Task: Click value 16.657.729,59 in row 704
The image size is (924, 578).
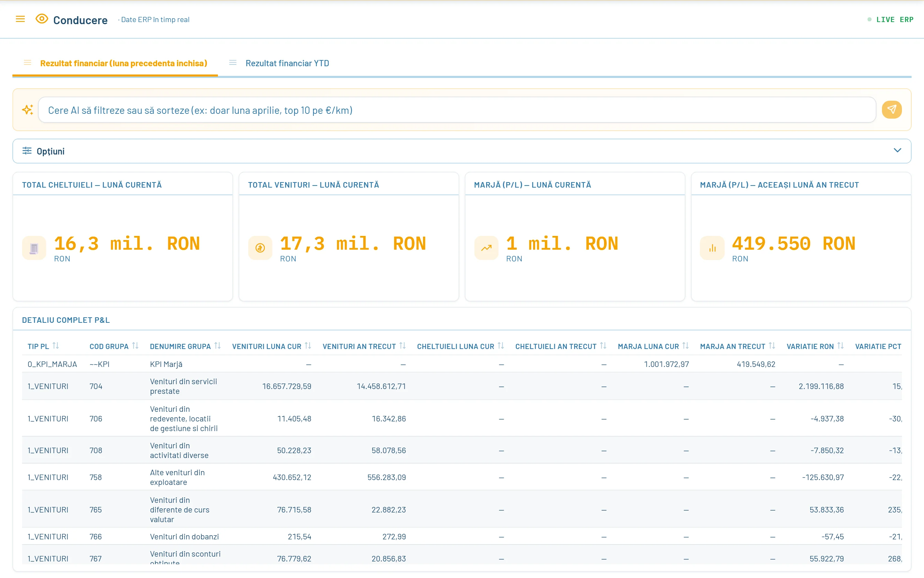Action: 287,387
